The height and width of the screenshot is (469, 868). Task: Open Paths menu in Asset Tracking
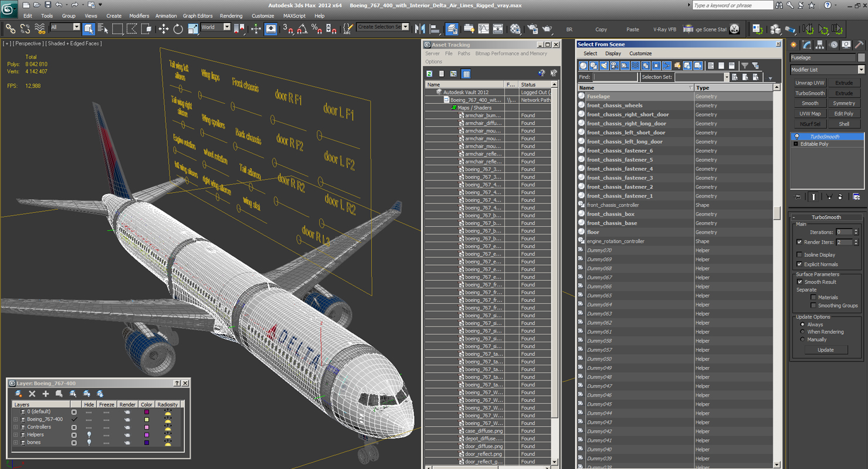[x=464, y=53]
